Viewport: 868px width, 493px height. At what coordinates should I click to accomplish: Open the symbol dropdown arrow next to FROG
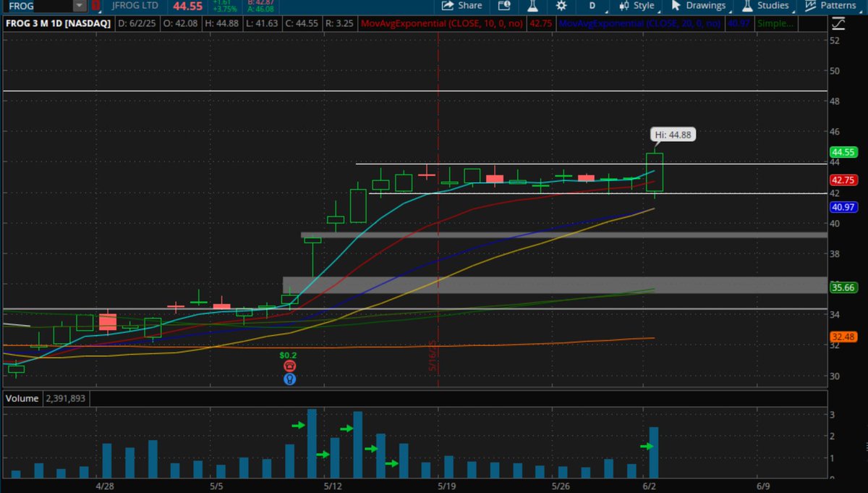[79, 6]
